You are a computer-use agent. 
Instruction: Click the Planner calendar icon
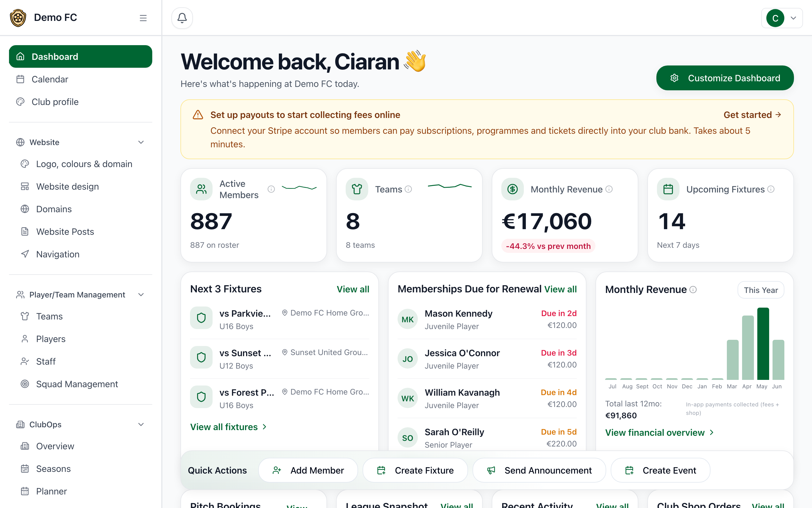coord(25,491)
